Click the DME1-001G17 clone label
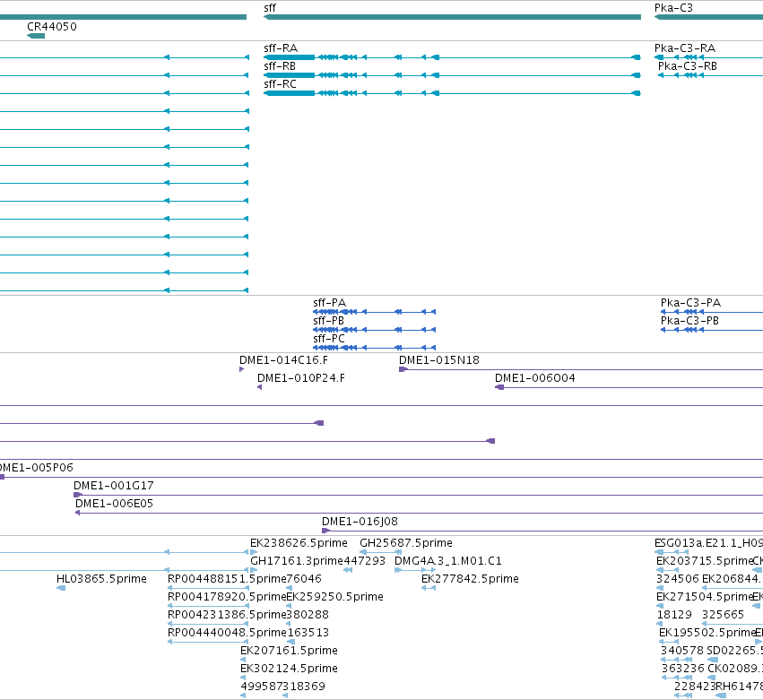Screen dimensions: 763x700 tap(113, 486)
